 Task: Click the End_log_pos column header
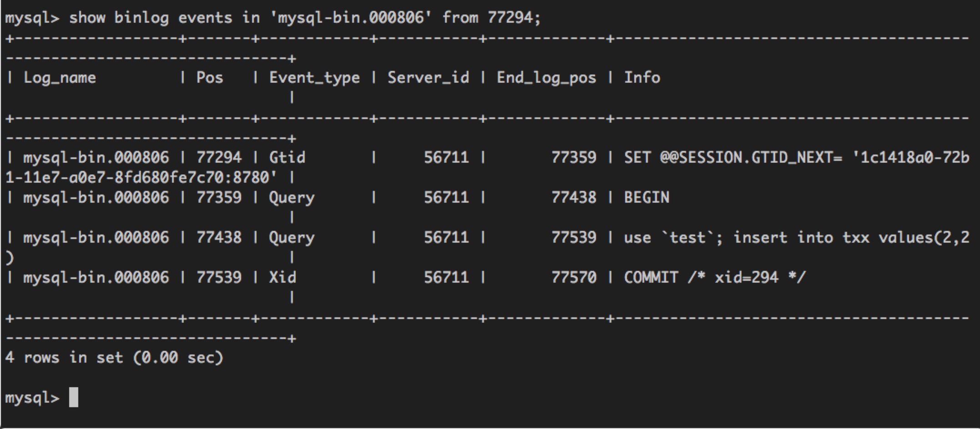coord(546,78)
